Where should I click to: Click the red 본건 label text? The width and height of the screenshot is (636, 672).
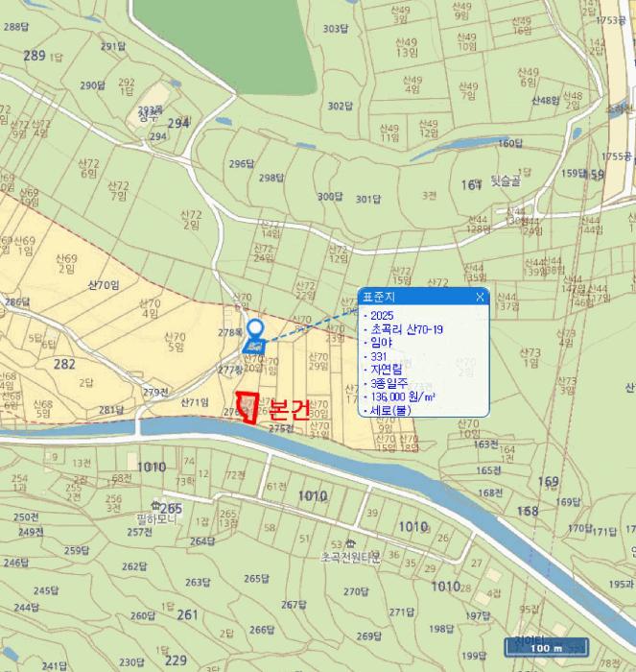point(289,409)
